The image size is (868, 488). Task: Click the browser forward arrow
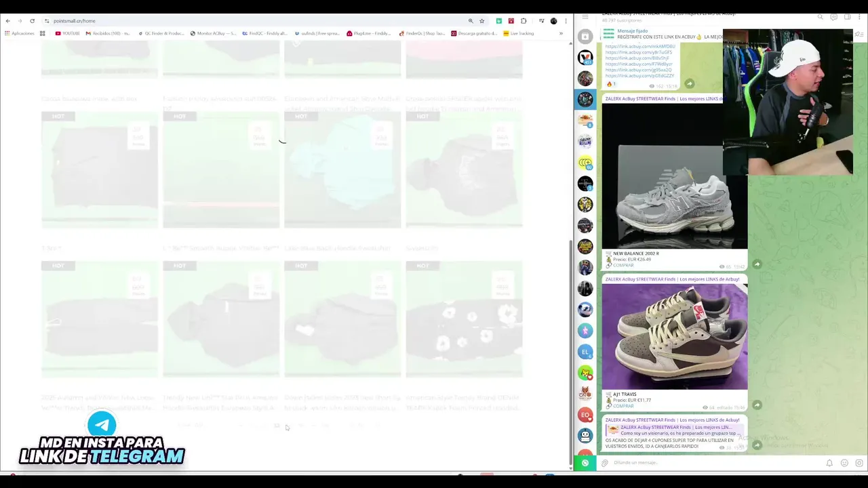point(20,21)
